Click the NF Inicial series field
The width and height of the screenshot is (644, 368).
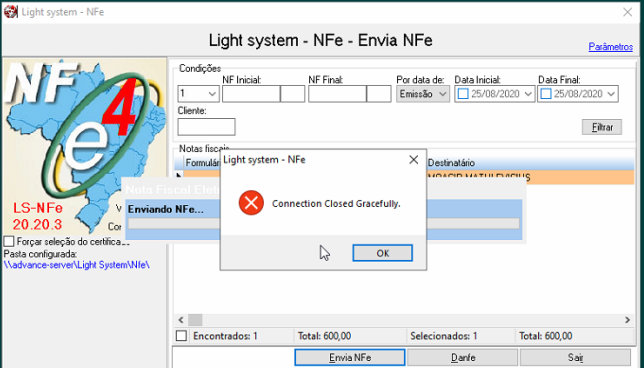click(292, 94)
